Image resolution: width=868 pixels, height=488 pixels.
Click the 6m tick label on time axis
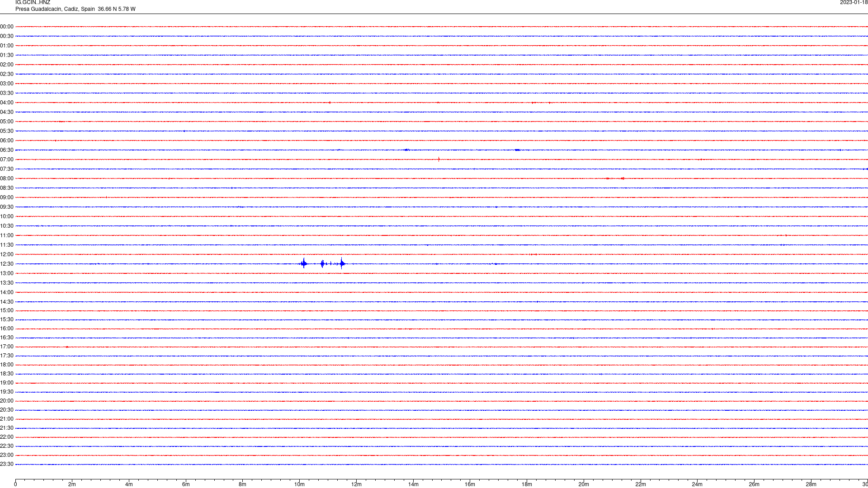point(186,484)
